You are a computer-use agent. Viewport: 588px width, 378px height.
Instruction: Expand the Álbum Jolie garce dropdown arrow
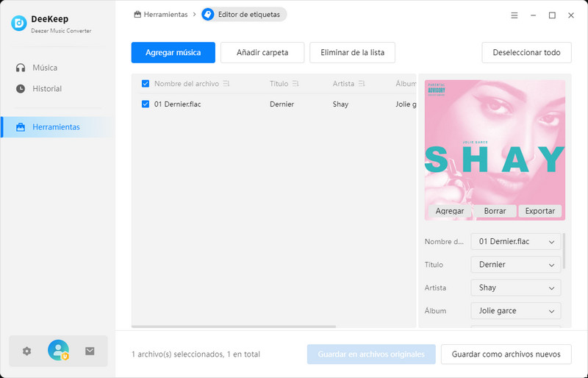click(x=552, y=311)
